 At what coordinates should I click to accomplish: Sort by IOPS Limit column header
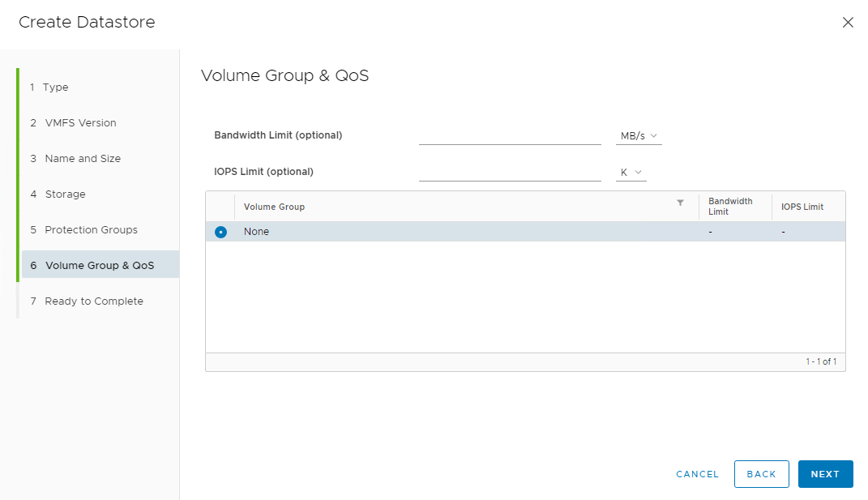click(x=802, y=207)
